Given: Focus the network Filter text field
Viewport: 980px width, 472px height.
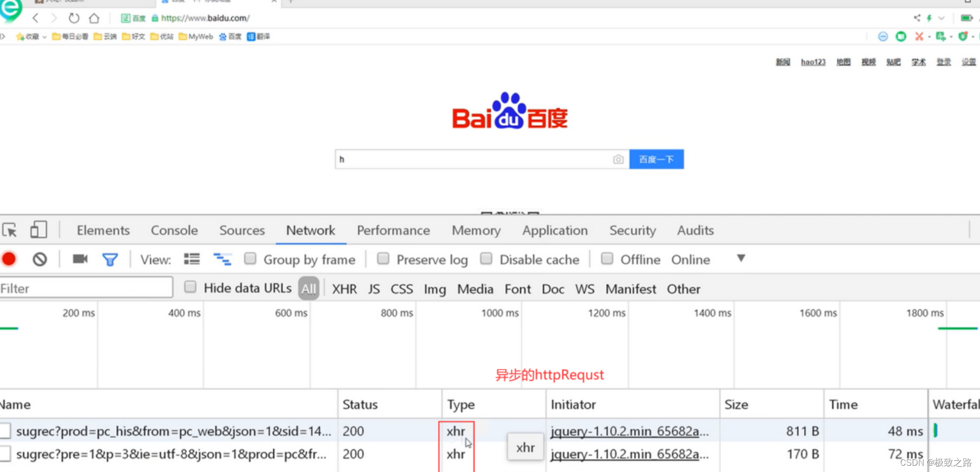Looking at the screenshot, I should coord(86,288).
